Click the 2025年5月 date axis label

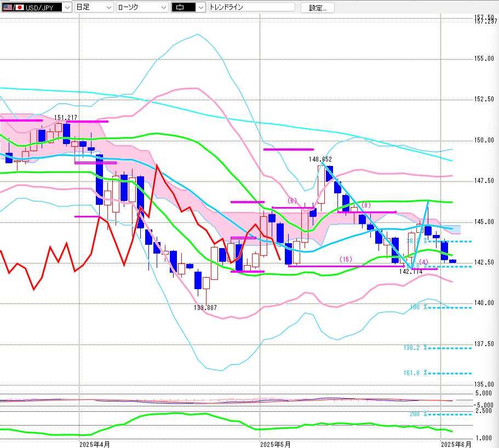(276, 444)
